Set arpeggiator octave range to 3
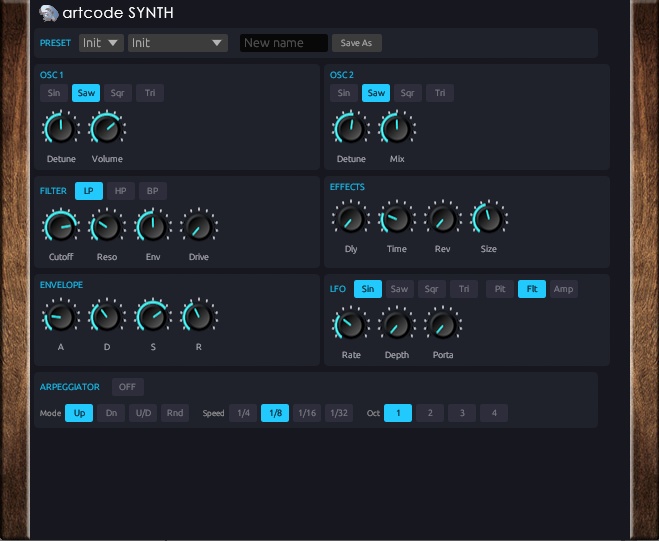 point(462,413)
